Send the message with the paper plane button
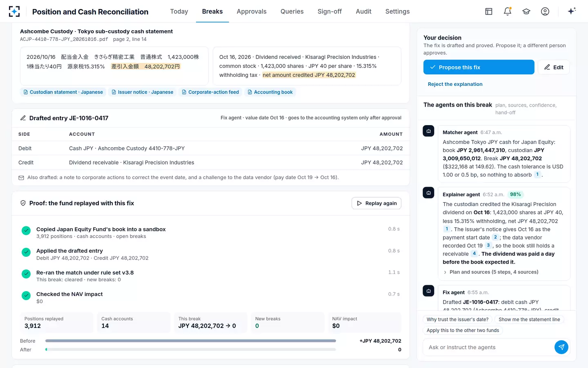 [x=561, y=347]
